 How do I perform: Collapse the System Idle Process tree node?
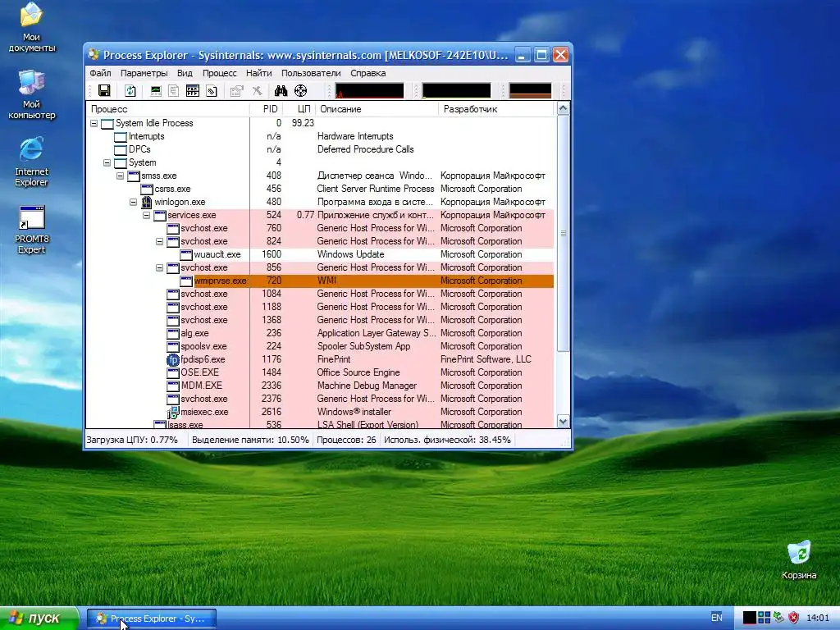[x=94, y=123]
